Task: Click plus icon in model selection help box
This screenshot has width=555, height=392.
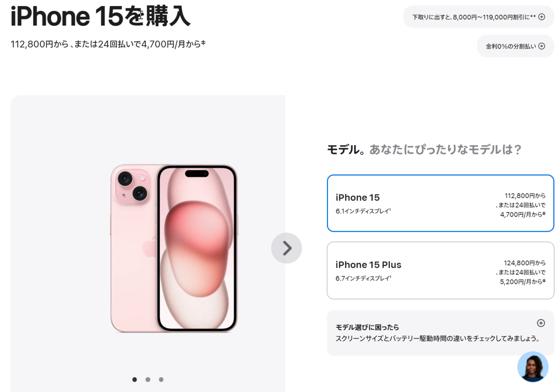Action: [541, 323]
